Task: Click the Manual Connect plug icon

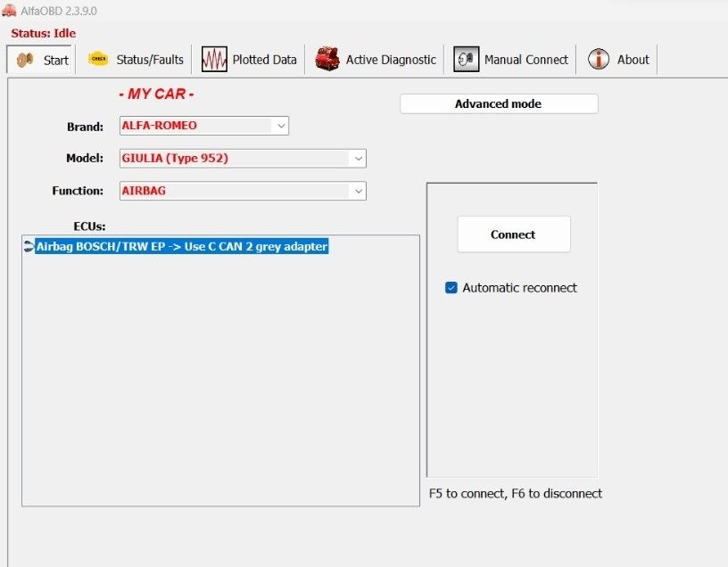Action: (x=466, y=60)
